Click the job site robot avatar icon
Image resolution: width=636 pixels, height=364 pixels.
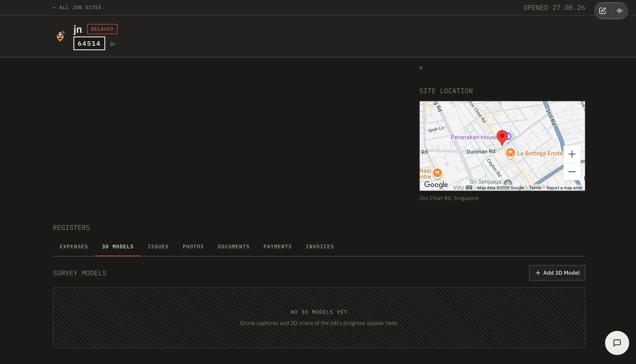click(x=60, y=36)
